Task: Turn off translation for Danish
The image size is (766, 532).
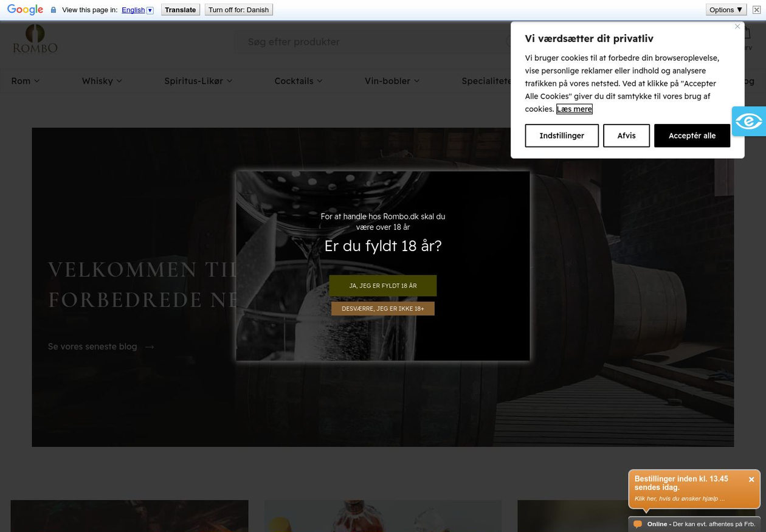Action: pyautogui.click(x=238, y=10)
